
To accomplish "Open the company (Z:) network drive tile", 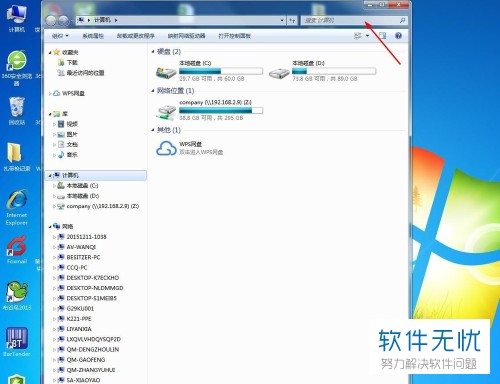I will (209, 110).
